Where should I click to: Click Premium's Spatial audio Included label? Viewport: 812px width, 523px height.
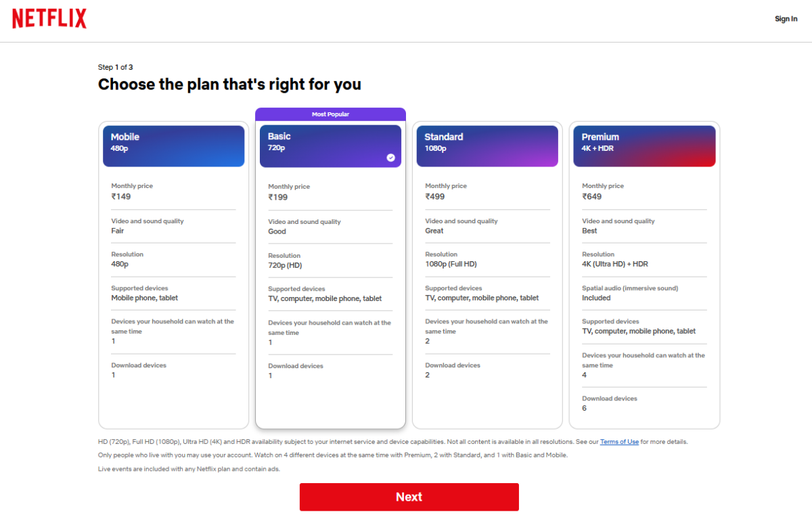pyautogui.click(x=596, y=297)
